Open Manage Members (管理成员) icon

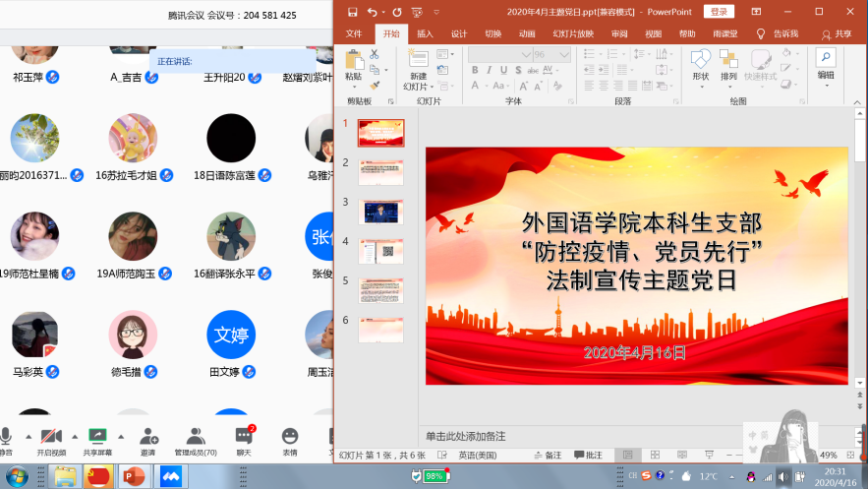click(x=196, y=437)
